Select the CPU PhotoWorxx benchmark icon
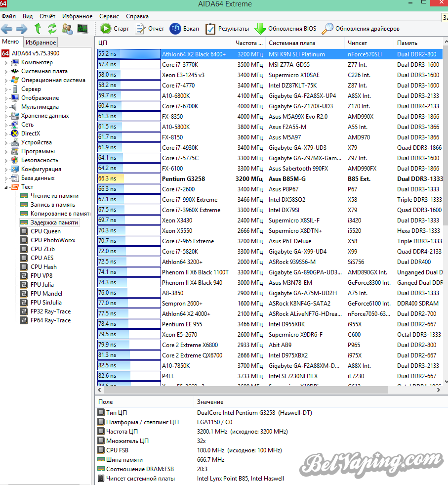 pyautogui.click(x=24, y=240)
